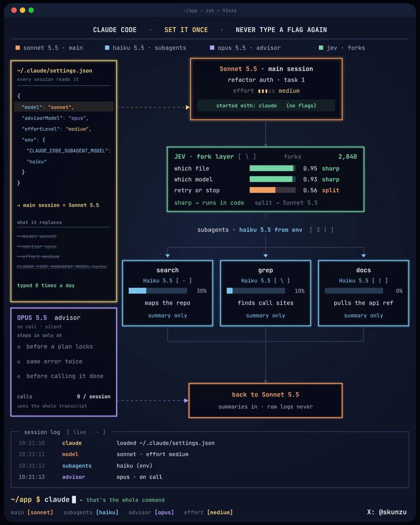Click the orange "retry or stop" bar
The image size is (420, 525).
pyautogui.click(x=273, y=190)
